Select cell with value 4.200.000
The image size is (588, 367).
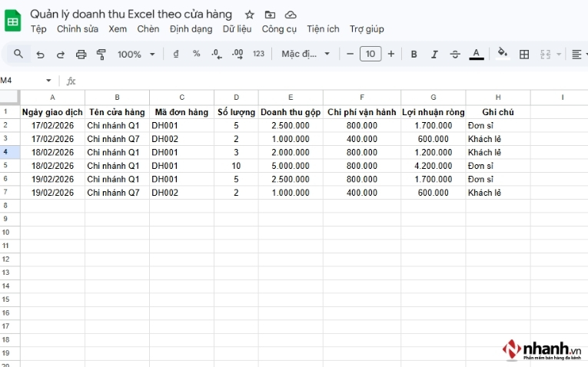point(434,166)
